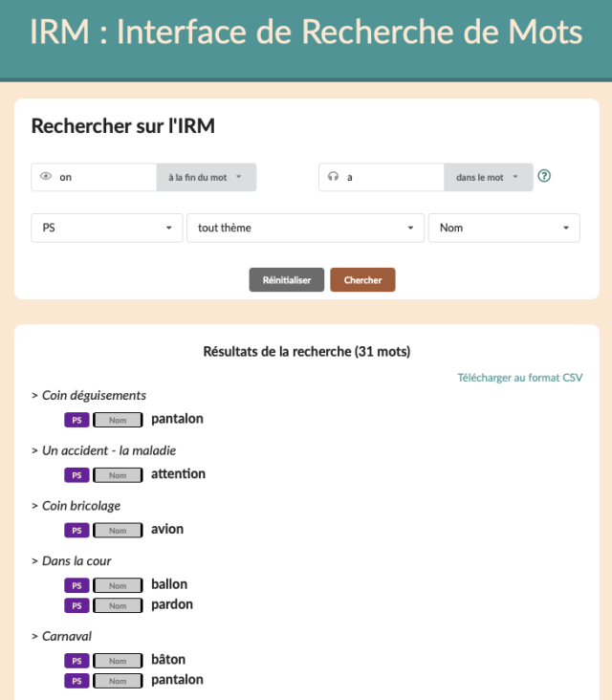
Task: Open the PS level dropdown
Action: pyautogui.click(x=107, y=228)
